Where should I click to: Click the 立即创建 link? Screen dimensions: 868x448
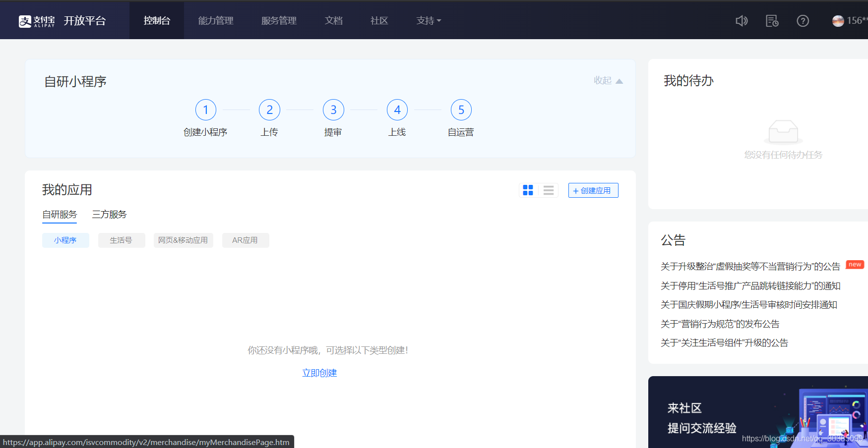click(319, 373)
